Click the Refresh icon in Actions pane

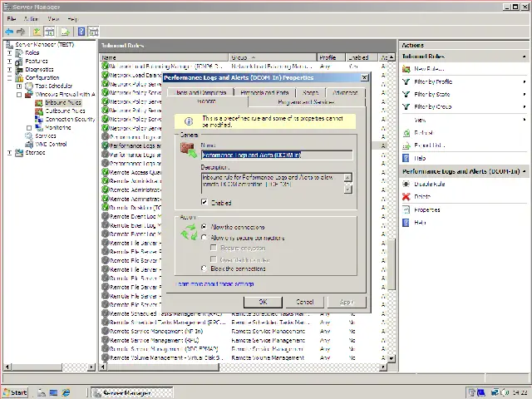click(406, 133)
